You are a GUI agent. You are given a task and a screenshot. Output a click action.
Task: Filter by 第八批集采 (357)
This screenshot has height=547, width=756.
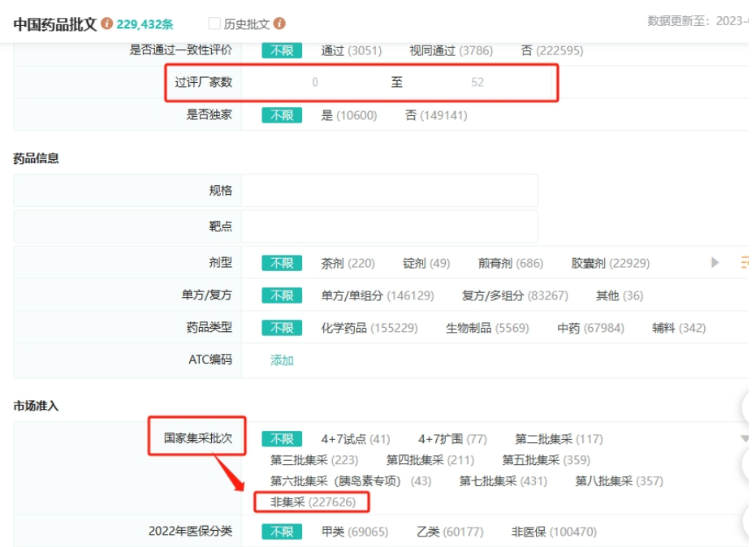[x=619, y=481]
